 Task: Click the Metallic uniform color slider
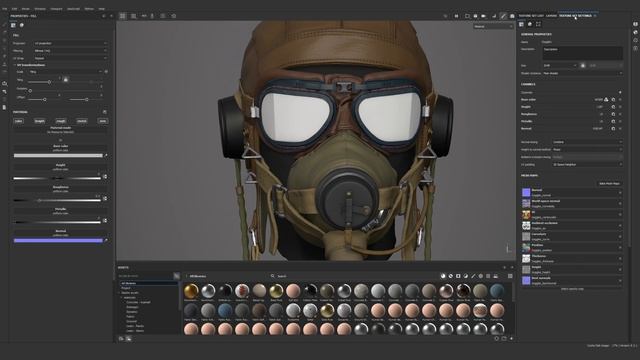click(x=57, y=222)
